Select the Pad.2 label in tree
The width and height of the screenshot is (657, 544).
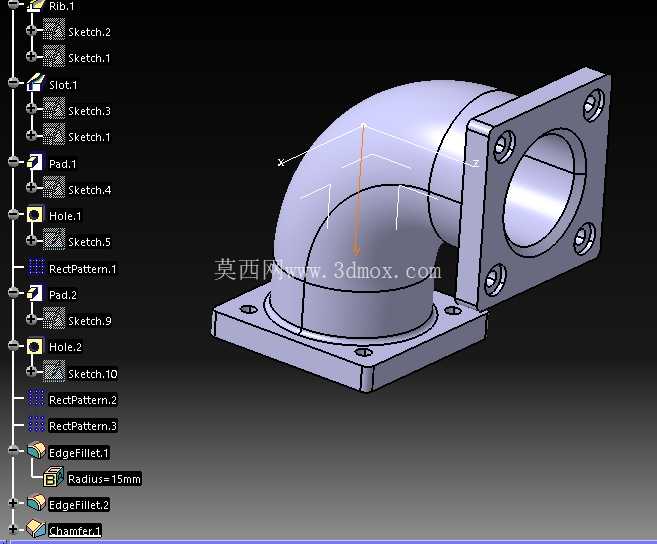(63, 295)
